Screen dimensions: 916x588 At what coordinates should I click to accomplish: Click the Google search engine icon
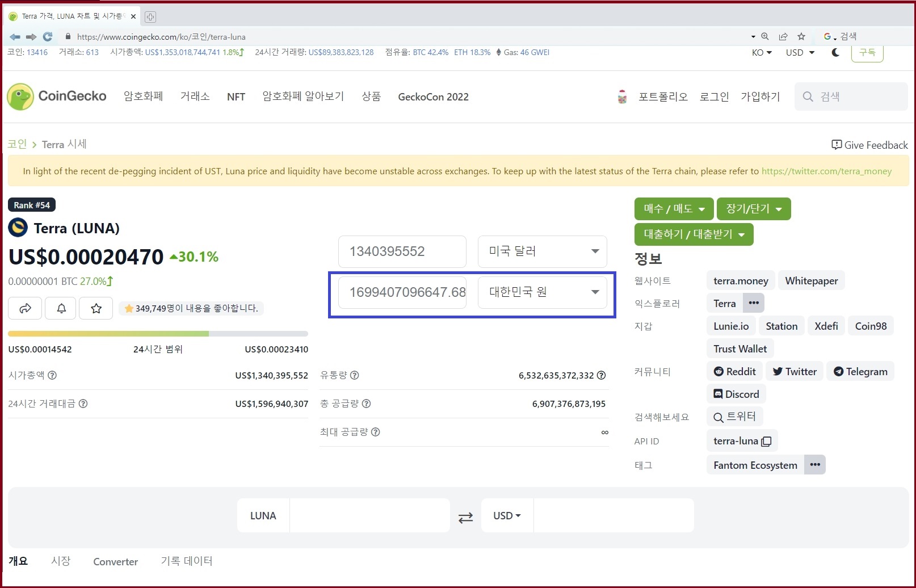click(x=827, y=36)
